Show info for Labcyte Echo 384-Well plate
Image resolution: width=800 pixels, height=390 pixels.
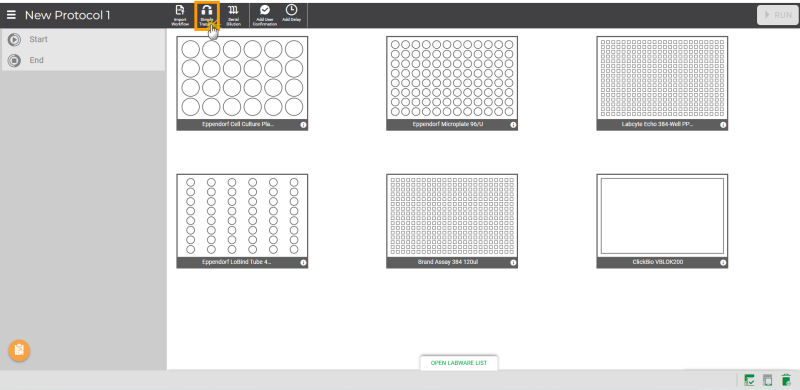723,125
